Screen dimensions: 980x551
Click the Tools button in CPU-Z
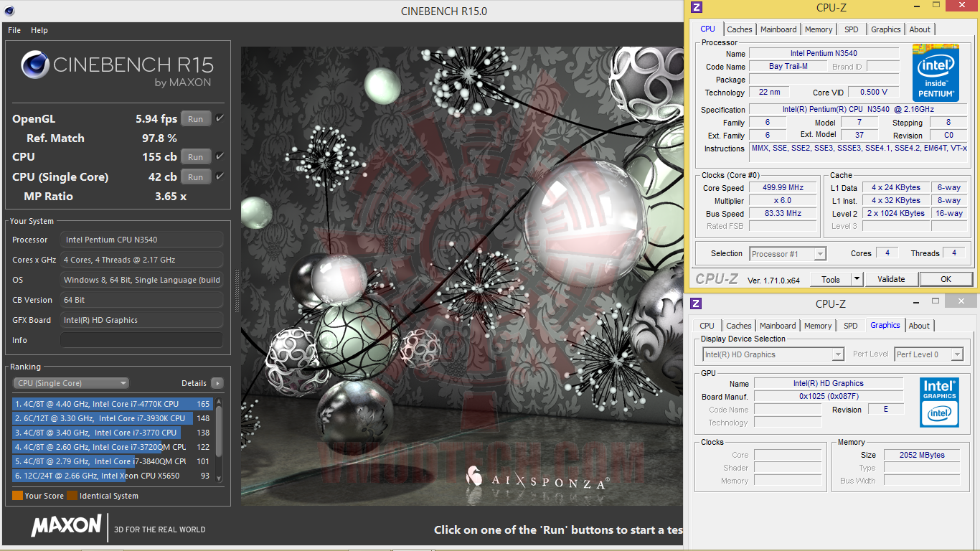point(831,279)
